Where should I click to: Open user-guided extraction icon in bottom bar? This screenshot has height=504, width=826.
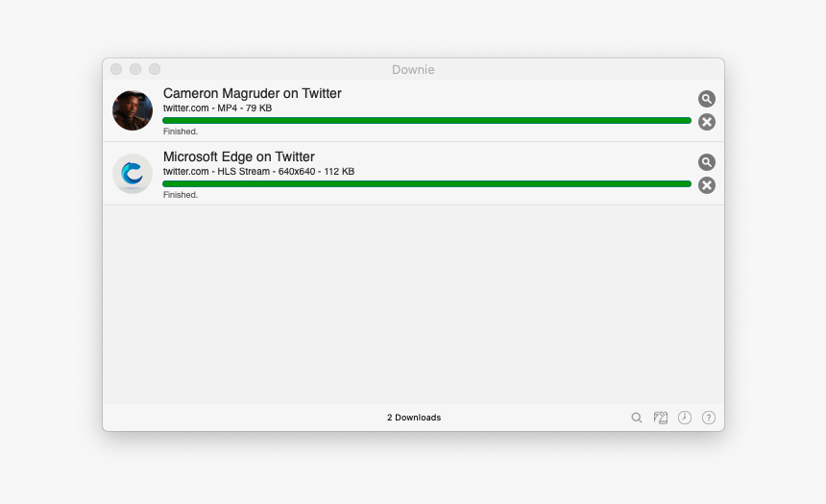(661, 418)
